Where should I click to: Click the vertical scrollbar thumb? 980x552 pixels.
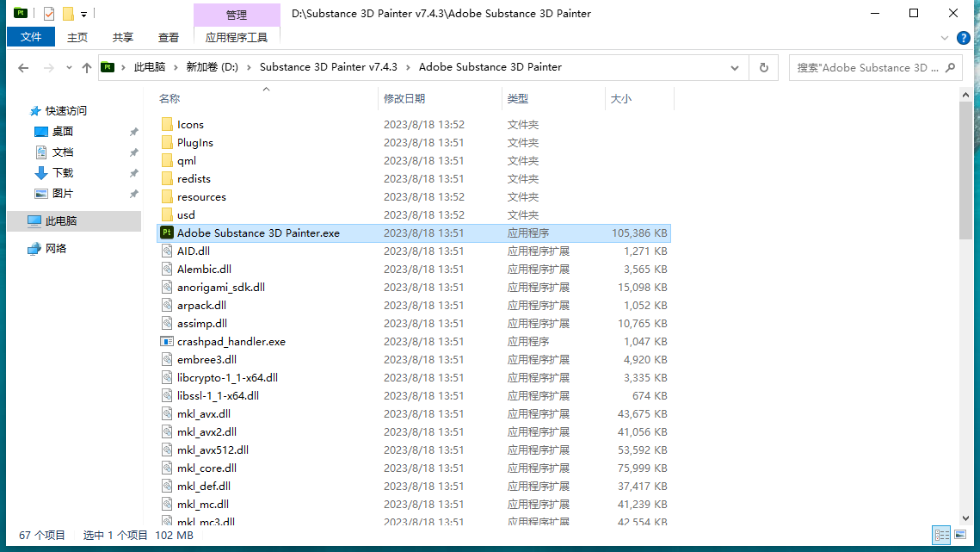point(965,171)
